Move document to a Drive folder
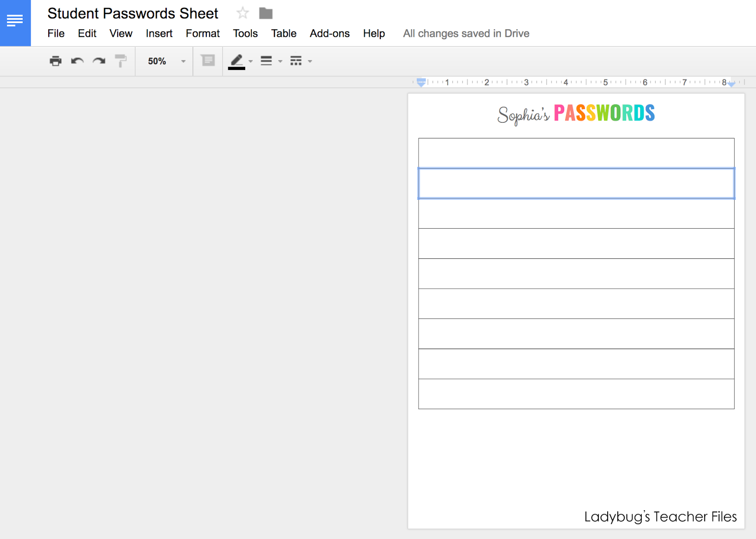The width and height of the screenshot is (756, 539). click(266, 13)
